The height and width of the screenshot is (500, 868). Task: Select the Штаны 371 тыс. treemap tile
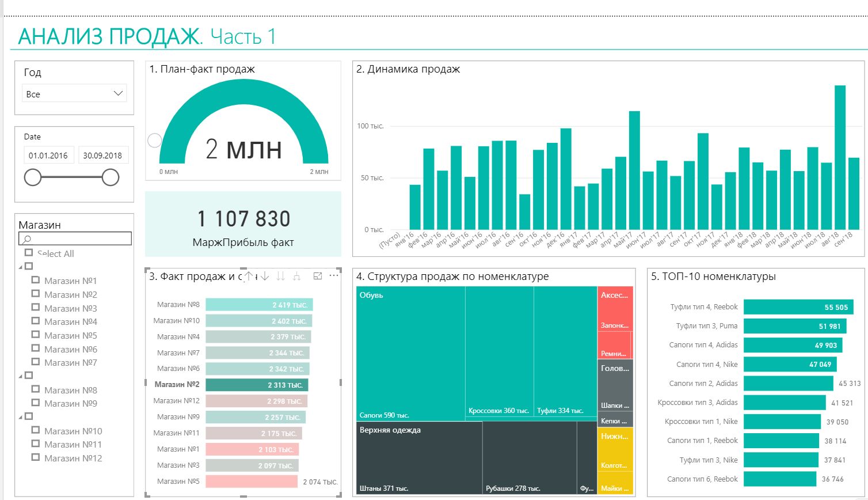pyautogui.click(x=419, y=457)
